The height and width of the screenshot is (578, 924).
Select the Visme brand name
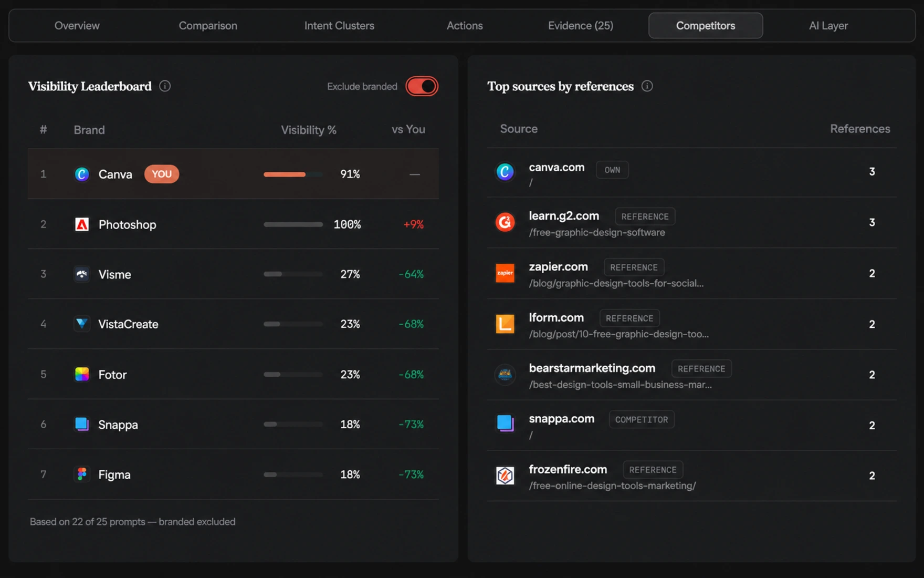pyautogui.click(x=114, y=274)
